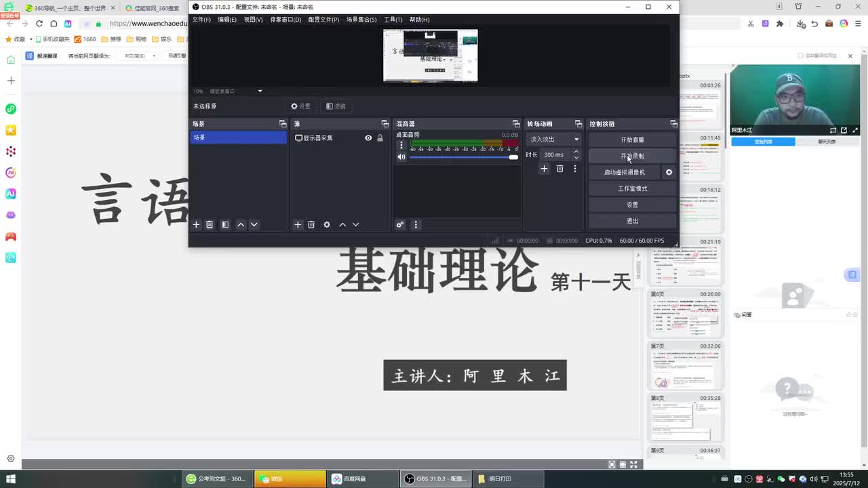The image size is (868, 488).
Task: Undock the 场景 panel via float icon
Action: click(x=283, y=123)
